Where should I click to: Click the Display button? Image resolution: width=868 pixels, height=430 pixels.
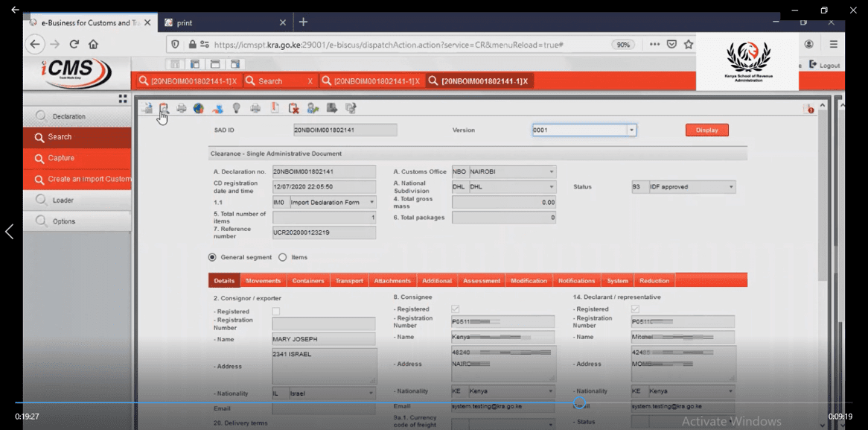pos(707,130)
